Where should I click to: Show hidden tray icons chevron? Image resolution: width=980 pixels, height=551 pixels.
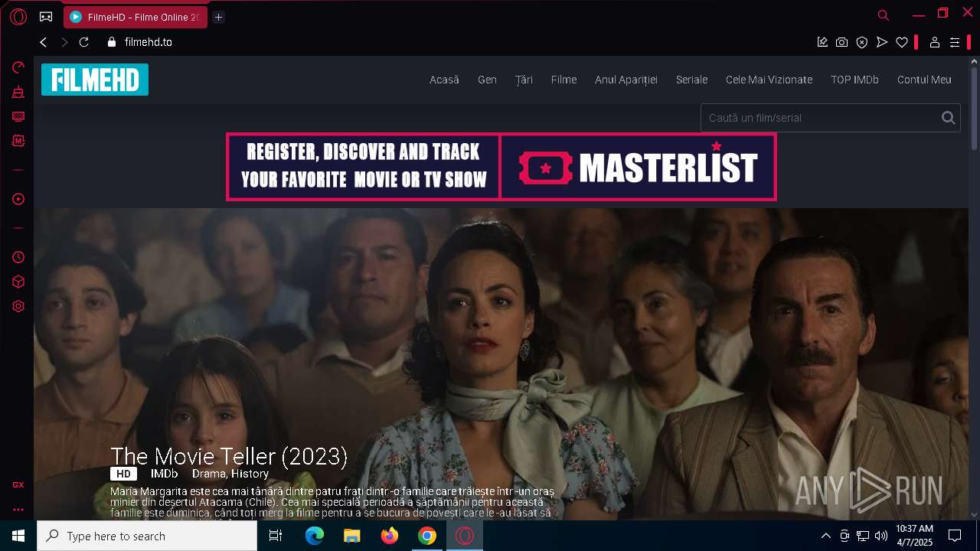[x=825, y=536]
